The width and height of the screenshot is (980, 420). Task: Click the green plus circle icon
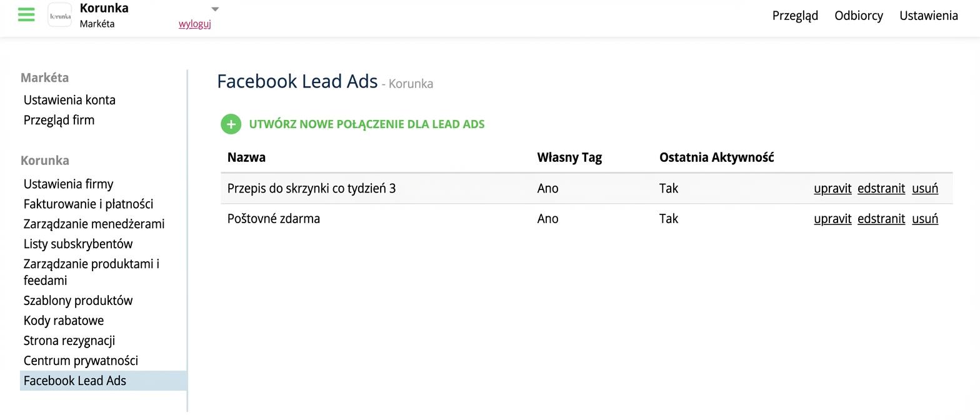231,124
